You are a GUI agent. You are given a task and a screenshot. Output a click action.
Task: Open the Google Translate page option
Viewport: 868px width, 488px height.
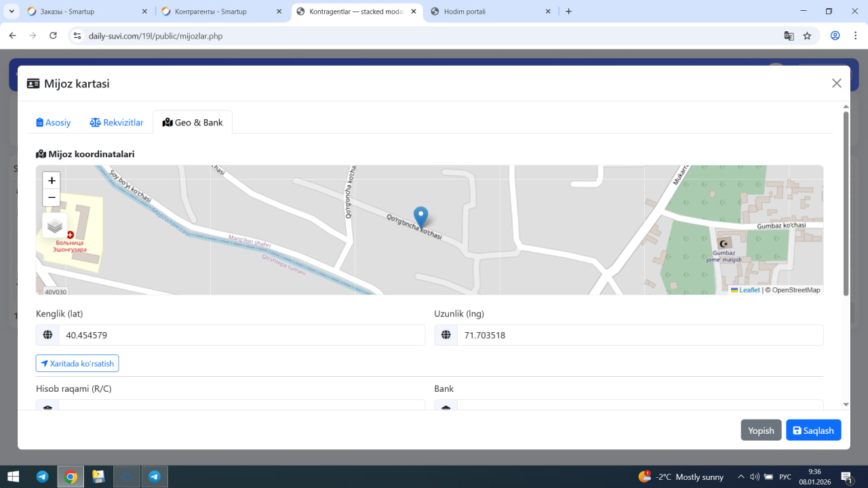point(789,36)
